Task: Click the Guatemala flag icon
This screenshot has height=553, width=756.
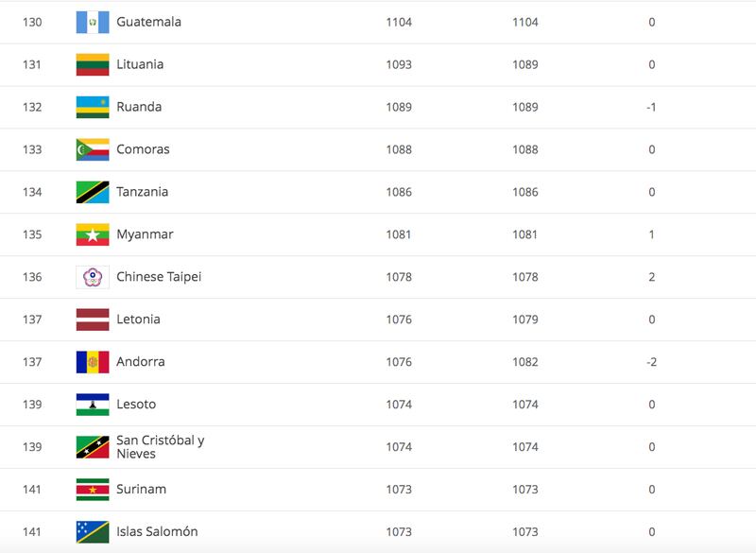Action: [x=93, y=22]
